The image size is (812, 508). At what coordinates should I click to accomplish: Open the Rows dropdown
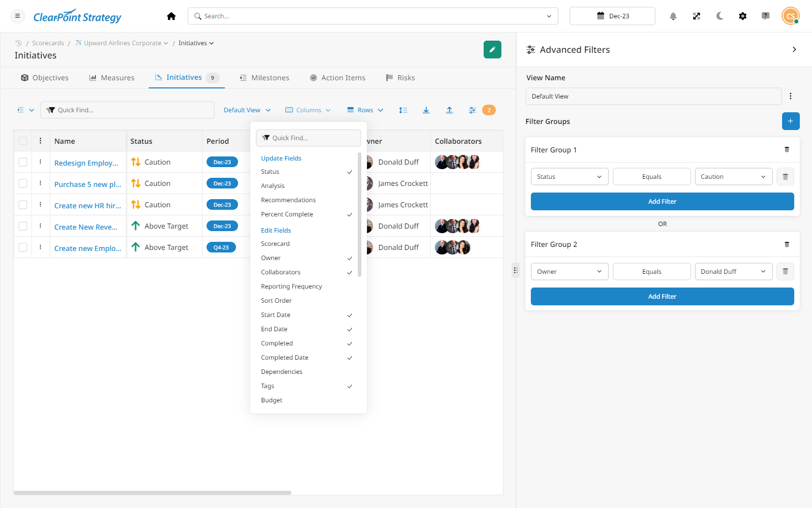pyautogui.click(x=365, y=110)
